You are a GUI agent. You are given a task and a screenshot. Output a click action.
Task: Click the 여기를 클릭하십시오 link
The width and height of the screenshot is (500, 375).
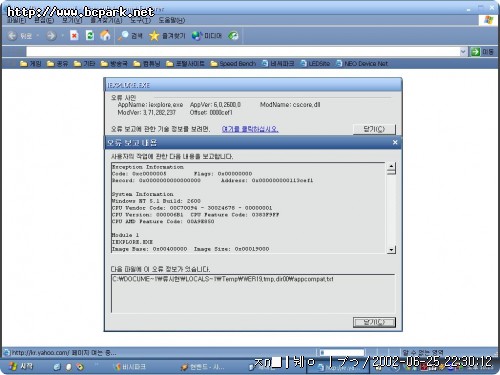pyautogui.click(x=250, y=129)
